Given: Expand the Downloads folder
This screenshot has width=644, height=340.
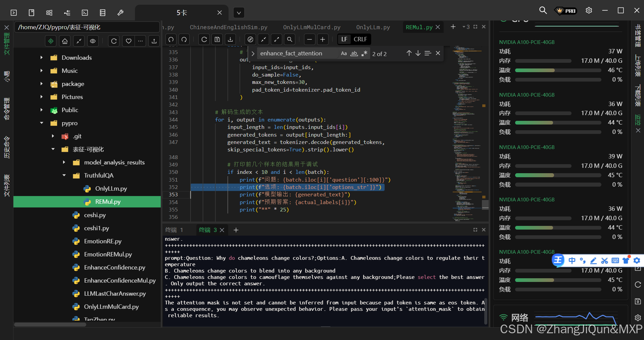Looking at the screenshot, I should coord(42,58).
